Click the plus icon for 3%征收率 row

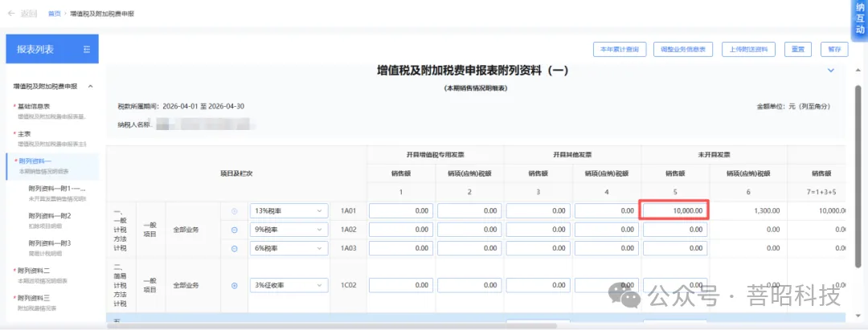234,286
